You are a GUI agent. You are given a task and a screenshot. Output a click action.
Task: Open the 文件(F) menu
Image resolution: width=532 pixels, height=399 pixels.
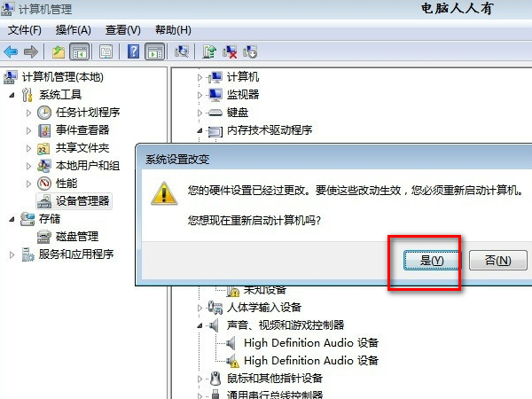pyautogui.click(x=25, y=30)
